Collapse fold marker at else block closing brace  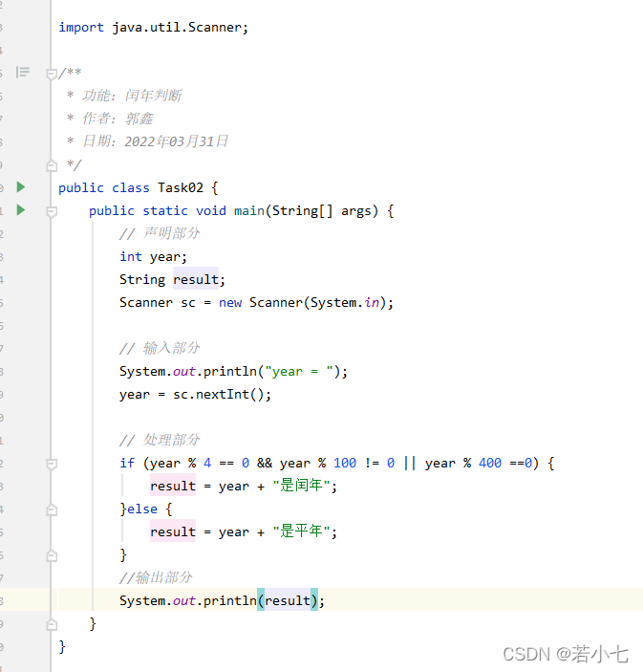(52, 555)
